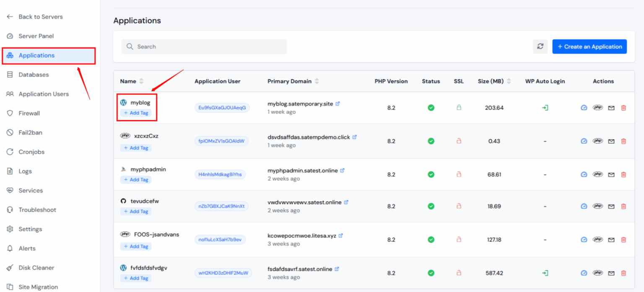Open myblog.satemporary.site in a new tab
644x292 pixels.
point(338,103)
